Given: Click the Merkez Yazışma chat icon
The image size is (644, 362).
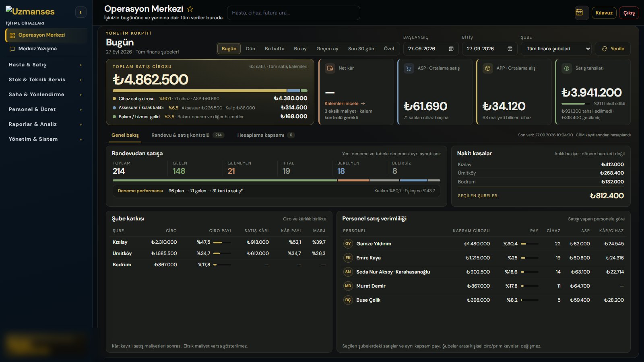Looking at the screenshot, I should (x=12, y=49).
